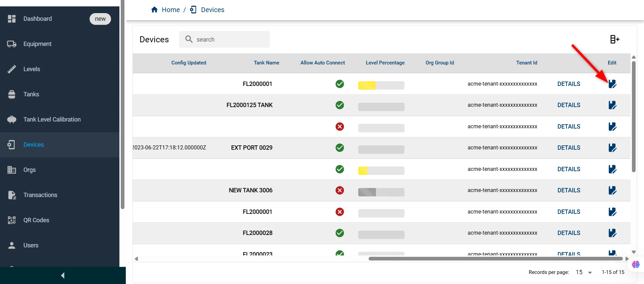The width and height of the screenshot is (644, 284).
Task: Open Transactions in the sidebar
Action: coord(60,195)
